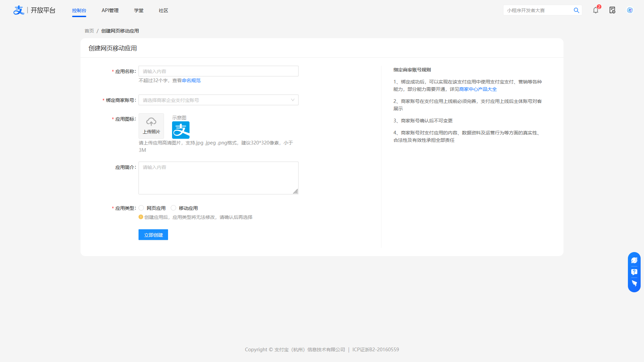Click the 应用名称 input field

coord(218,71)
